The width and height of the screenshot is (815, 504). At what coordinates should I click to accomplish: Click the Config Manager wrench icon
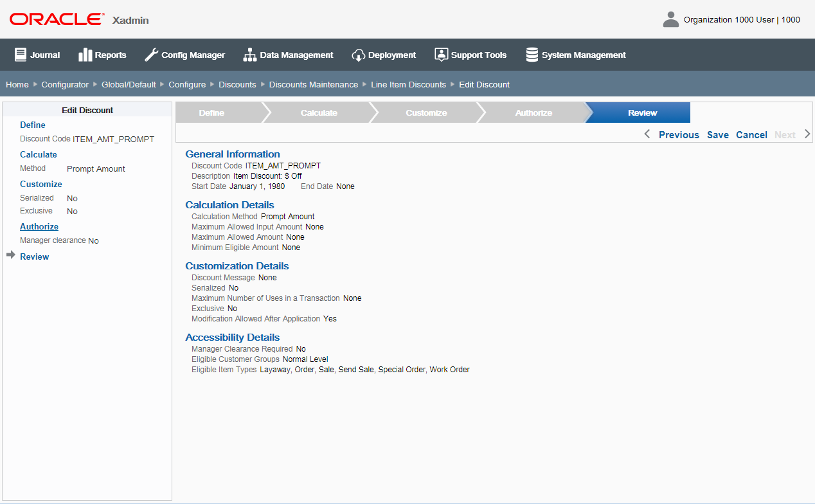coord(151,55)
